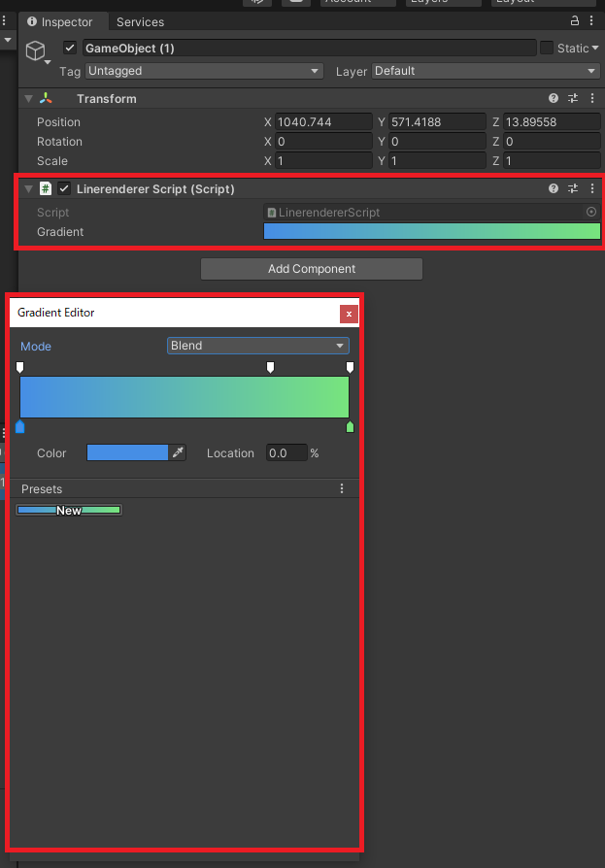This screenshot has width=605, height=868.
Task: Open Linerenderer Script context menu
Action: coord(592,188)
